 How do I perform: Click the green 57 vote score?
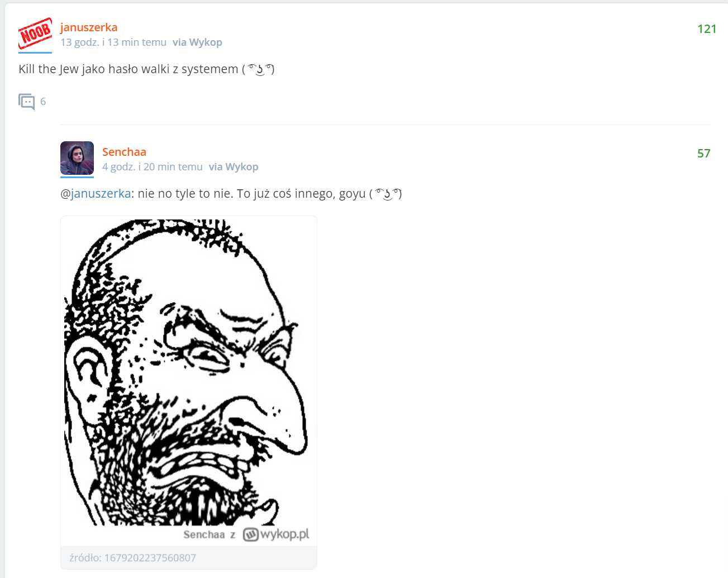pyautogui.click(x=704, y=154)
